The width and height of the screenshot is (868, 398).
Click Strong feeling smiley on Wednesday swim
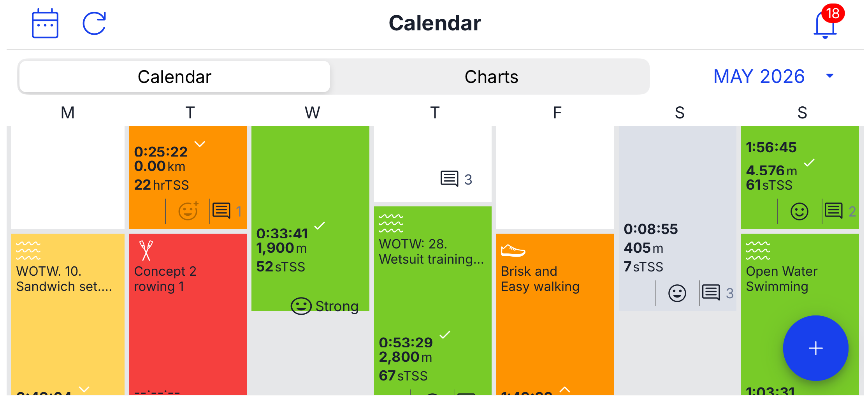click(x=301, y=306)
